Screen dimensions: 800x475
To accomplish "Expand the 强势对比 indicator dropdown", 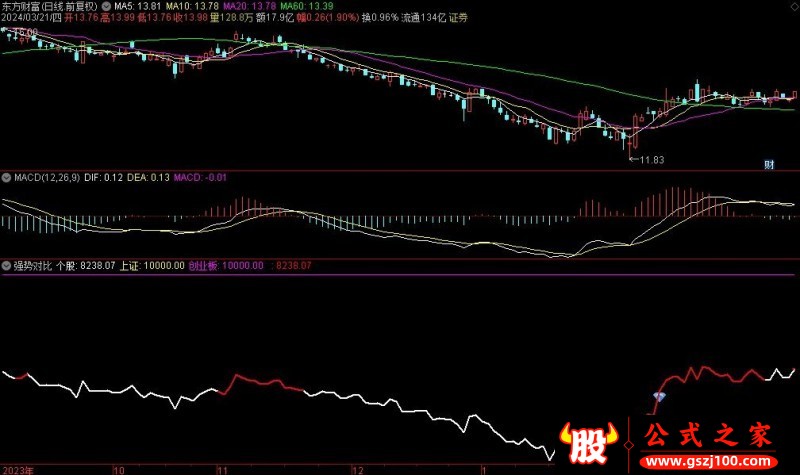I will point(6,266).
